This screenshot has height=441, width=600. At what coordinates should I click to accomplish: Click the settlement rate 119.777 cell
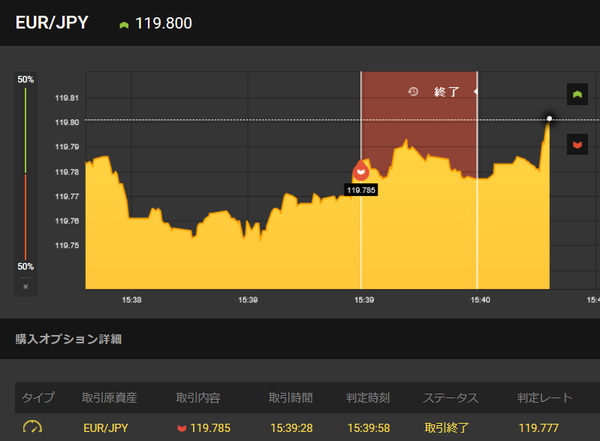pos(539,428)
